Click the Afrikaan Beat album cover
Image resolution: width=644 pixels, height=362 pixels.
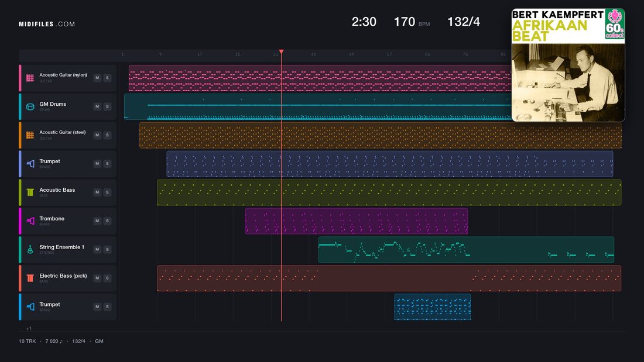568,65
